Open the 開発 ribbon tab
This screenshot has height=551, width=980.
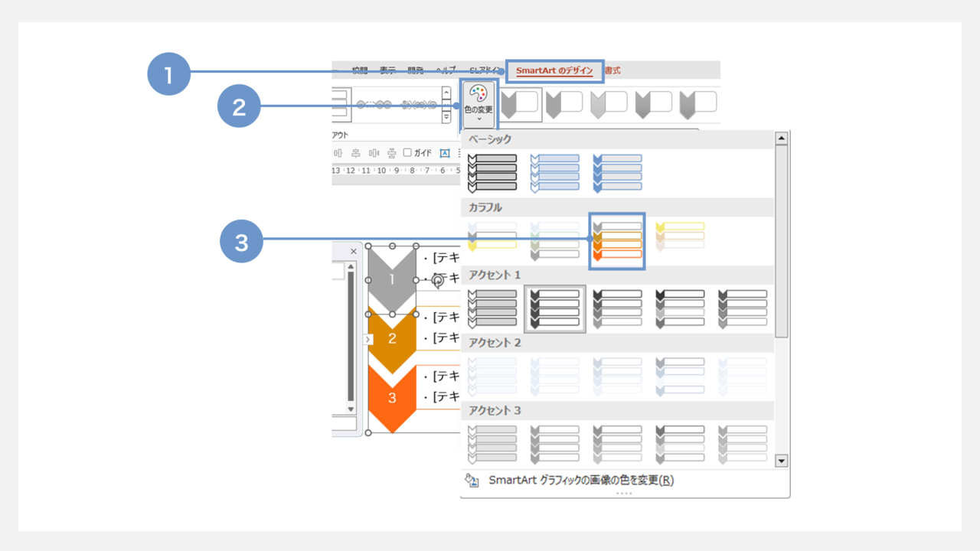click(x=415, y=70)
